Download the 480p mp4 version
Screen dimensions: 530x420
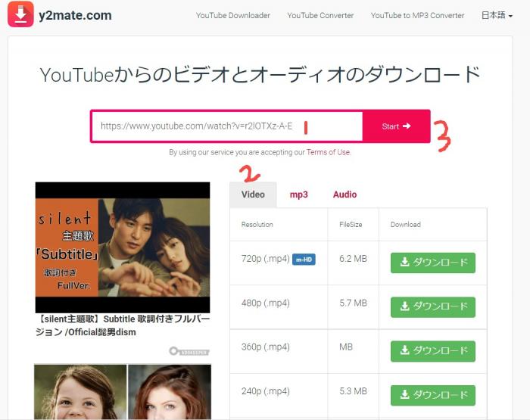433,306
